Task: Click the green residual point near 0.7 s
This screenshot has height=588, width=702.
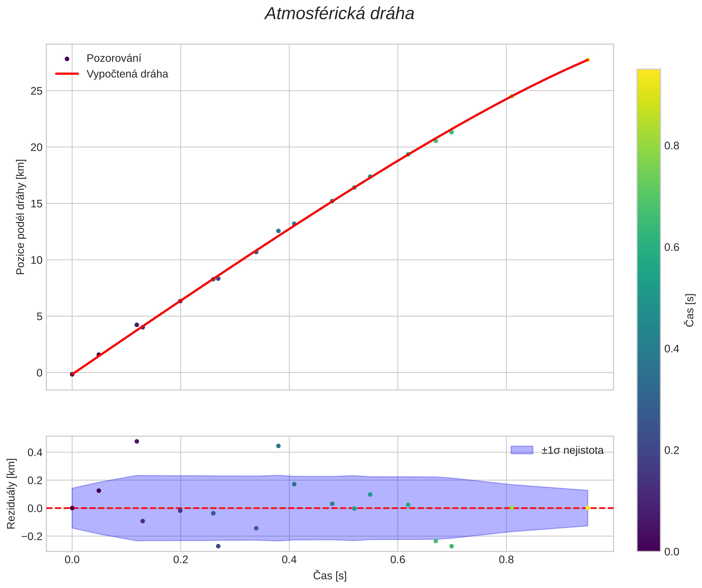Action: pos(452,546)
